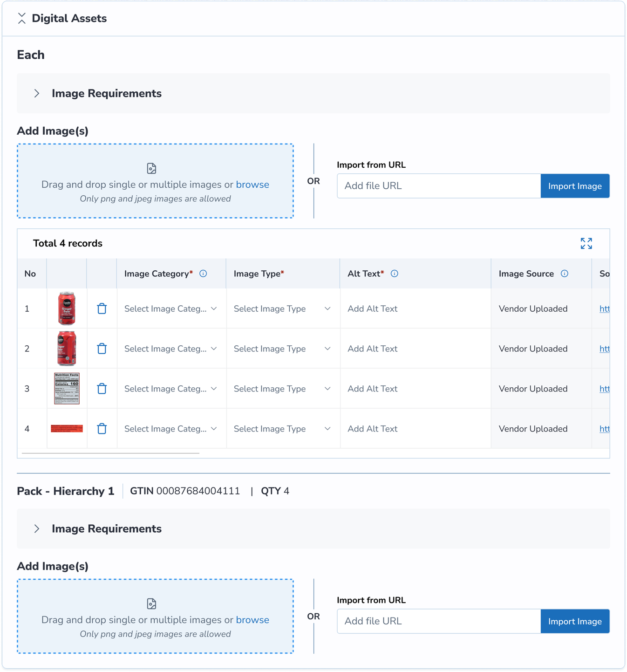The width and height of the screenshot is (627, 672).
Task: Open Image Type dropdown in row 3
Action: pyautogui.click(x=282, y=389)
